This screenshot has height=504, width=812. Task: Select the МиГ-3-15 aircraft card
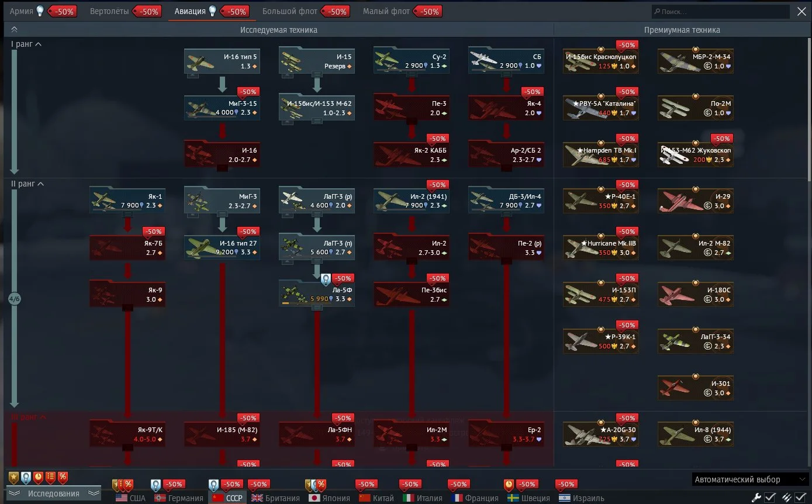222,108
